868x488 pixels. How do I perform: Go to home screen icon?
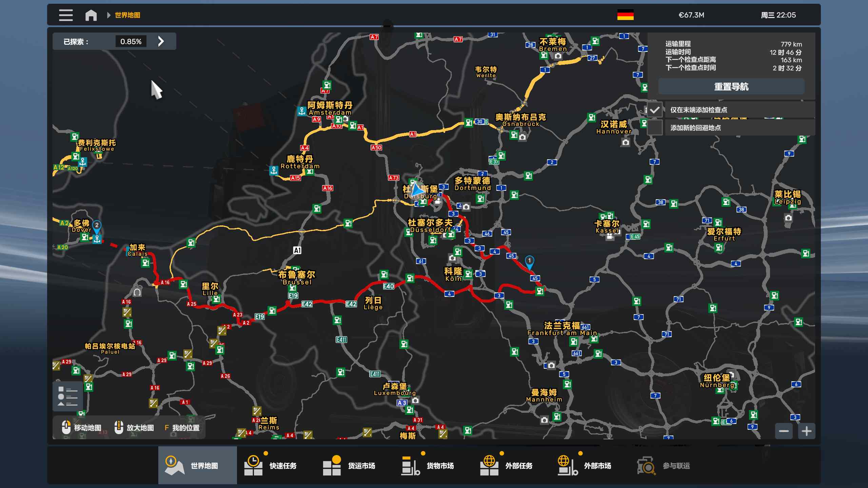tap(91, 15)
